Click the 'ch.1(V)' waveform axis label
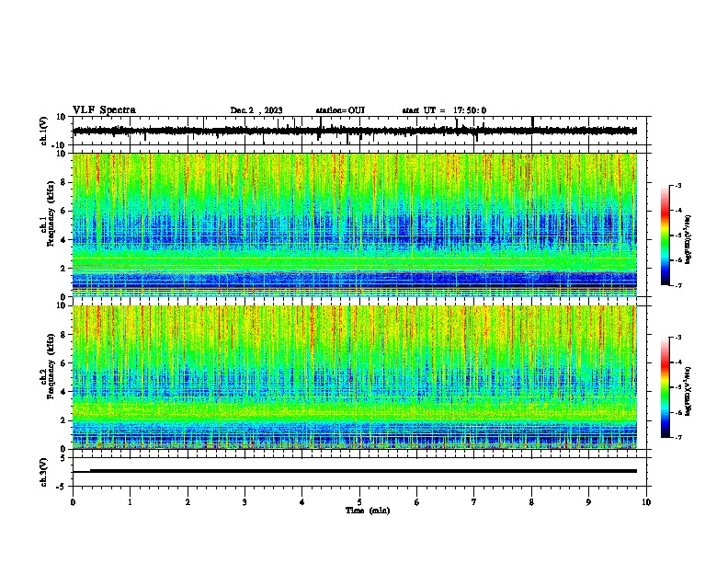 44,131
